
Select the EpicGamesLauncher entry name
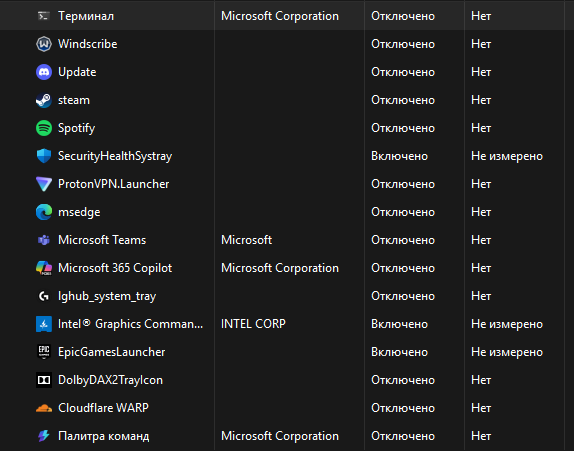[x=112, y=352]
